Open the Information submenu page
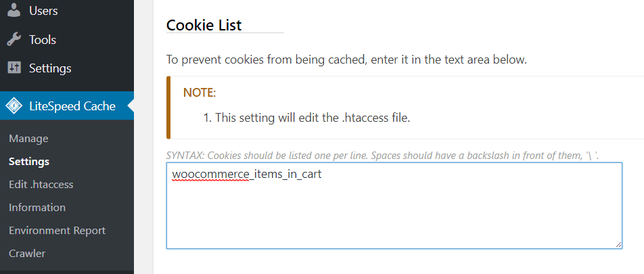 (37, 208)
